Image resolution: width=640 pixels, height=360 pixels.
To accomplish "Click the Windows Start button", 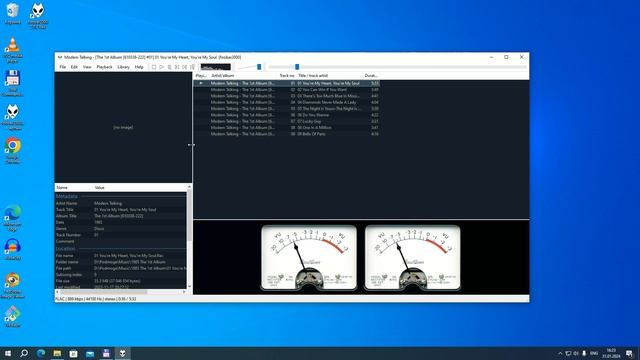I will (x=8, y=353).
